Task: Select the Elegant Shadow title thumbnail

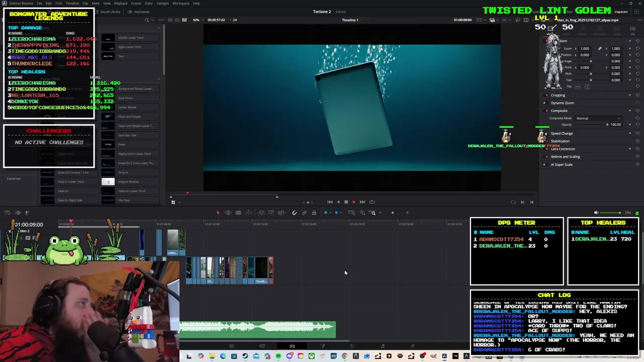Action: 108,182
